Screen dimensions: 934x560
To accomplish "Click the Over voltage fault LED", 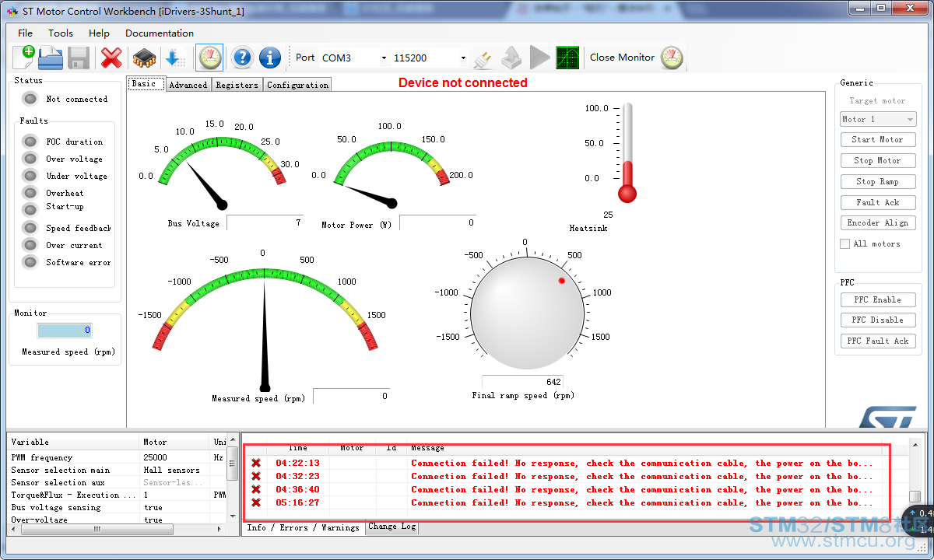I will pos(30,159).
